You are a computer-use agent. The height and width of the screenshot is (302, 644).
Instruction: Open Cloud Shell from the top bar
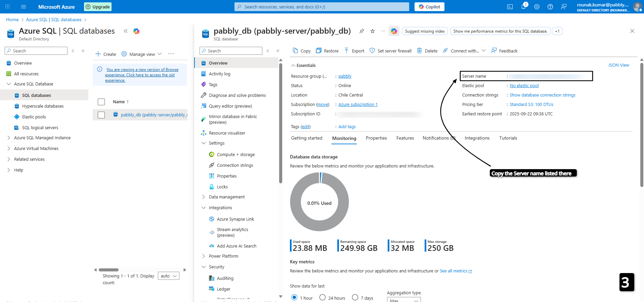coord(510,7)
